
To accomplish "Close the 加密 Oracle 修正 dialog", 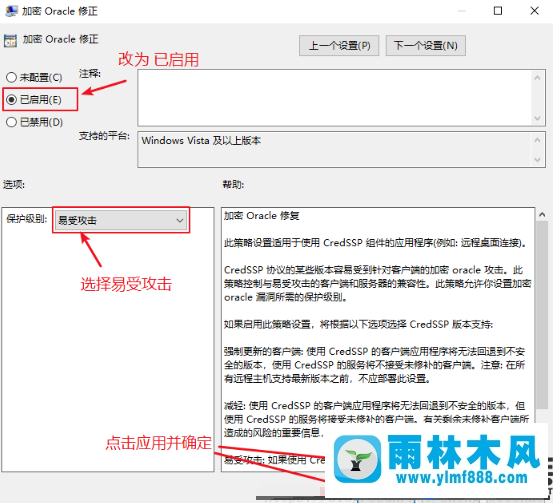I will (x=535, y=11).
